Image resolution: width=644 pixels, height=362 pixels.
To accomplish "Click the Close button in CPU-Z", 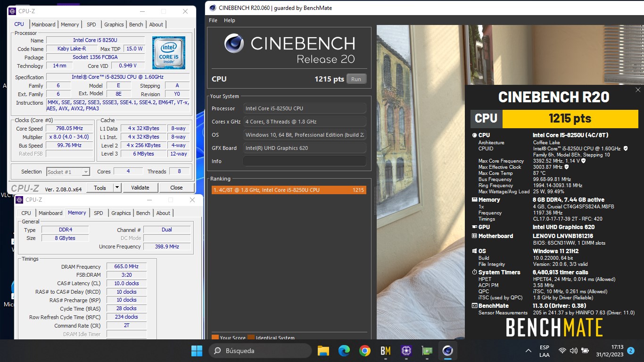I will pos(176,188).
